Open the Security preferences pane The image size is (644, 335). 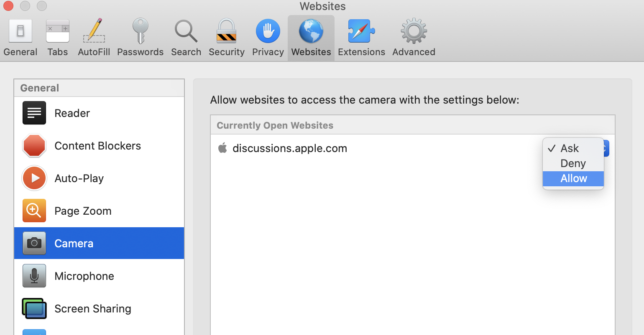tap(227, 38)
